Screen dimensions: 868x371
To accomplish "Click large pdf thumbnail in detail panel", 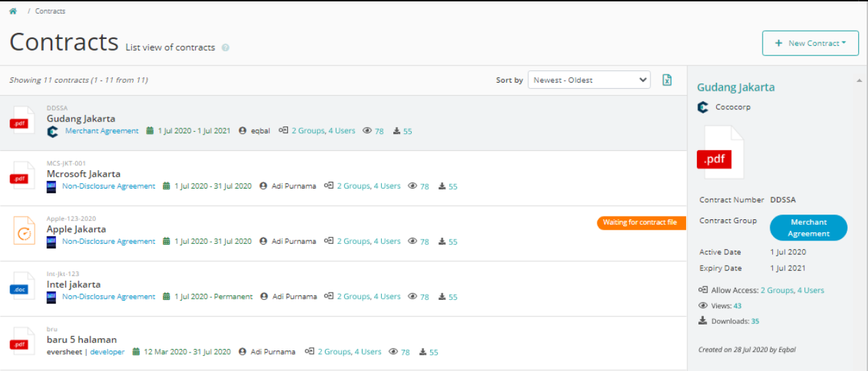I will 720,152.
